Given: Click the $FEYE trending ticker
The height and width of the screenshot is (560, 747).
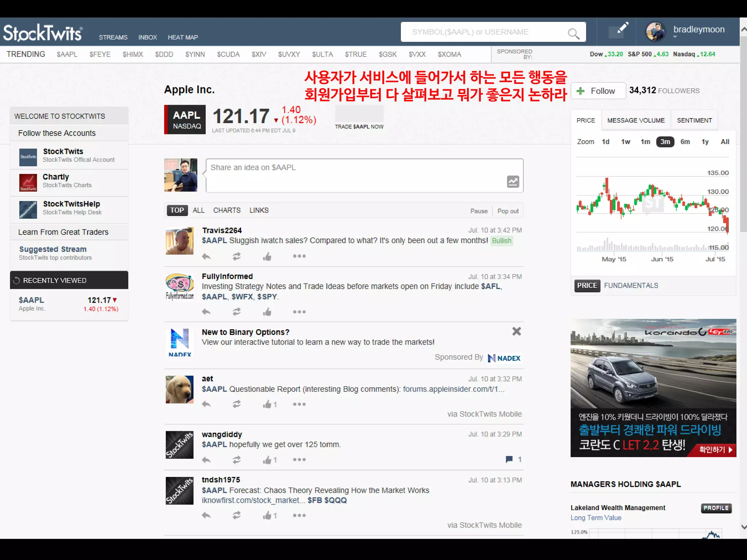Looking at the screenshot, I should 100,54.
